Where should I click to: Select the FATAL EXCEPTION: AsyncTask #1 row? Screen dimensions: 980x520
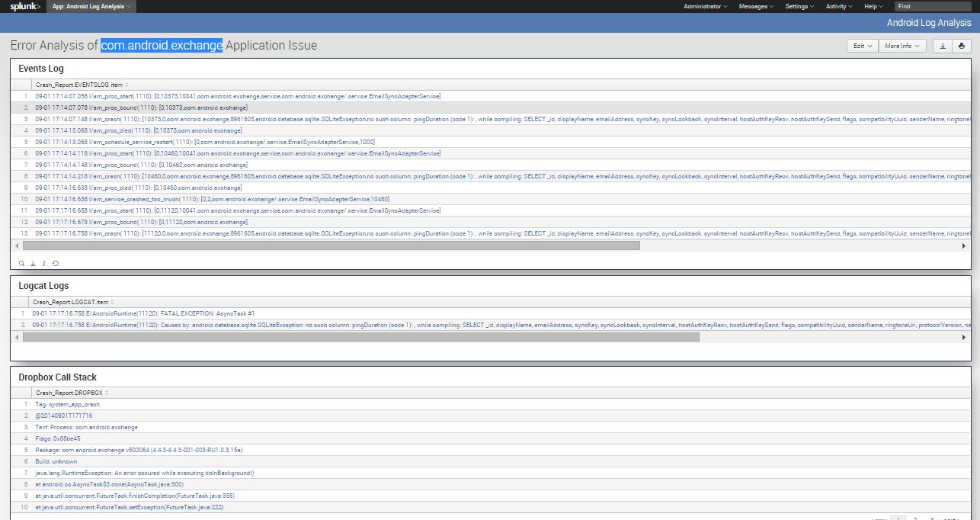pos(491,313)
